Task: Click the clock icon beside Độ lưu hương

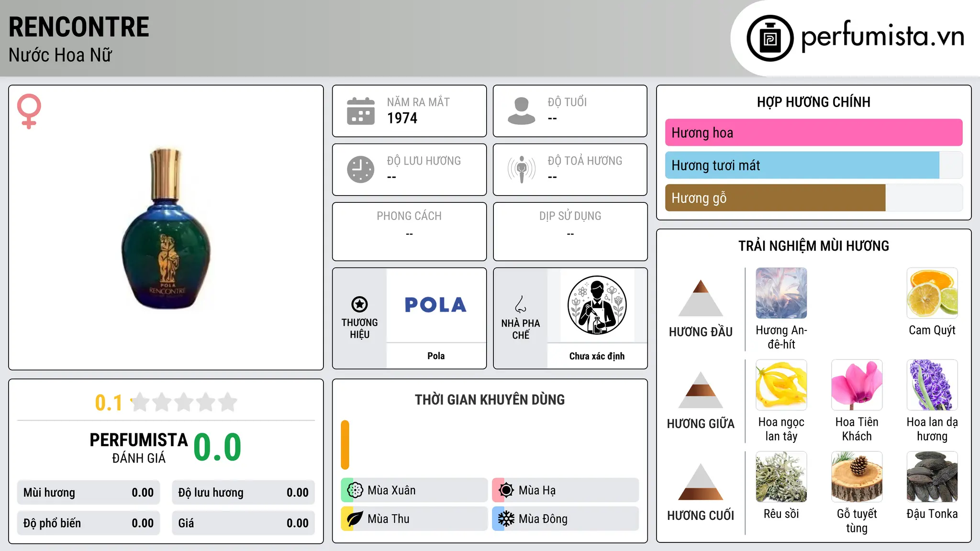Action: click(x=361, y=169)
